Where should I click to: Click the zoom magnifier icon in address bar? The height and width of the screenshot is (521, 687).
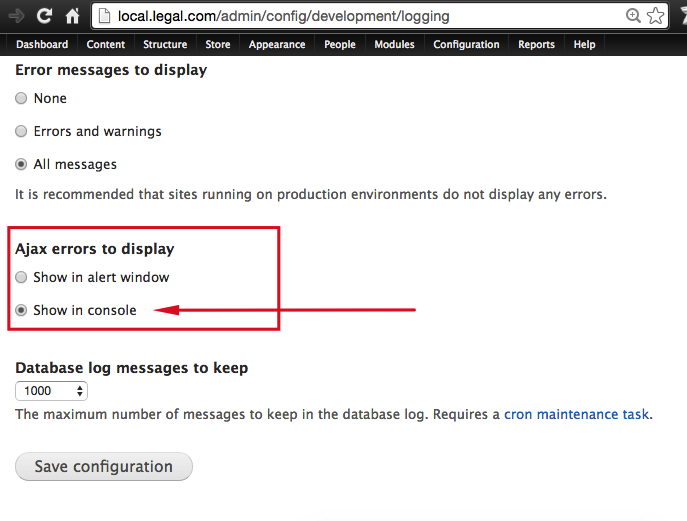(x=633, y=16)
